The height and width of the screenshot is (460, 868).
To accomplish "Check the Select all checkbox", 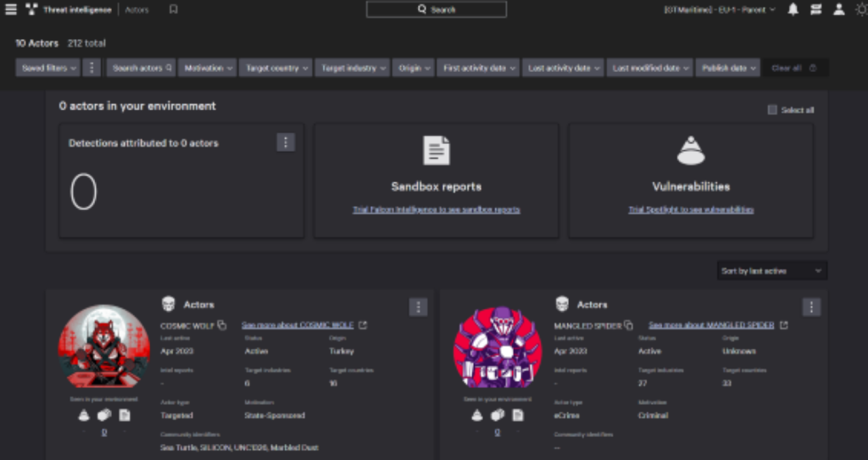I will tap(772, 110).
